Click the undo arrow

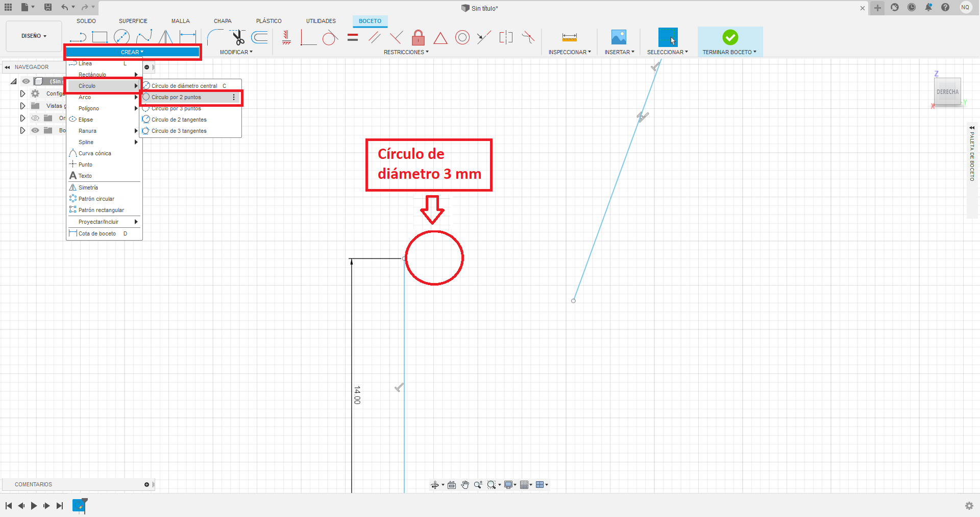pyautogui.click(x=64, y=7)
